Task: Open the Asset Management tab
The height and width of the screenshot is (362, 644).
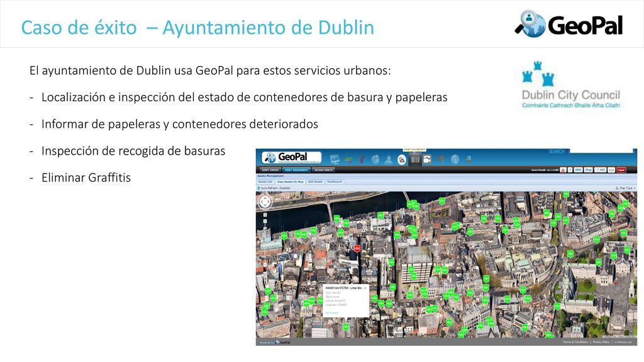Action: (x=297, y=170)
